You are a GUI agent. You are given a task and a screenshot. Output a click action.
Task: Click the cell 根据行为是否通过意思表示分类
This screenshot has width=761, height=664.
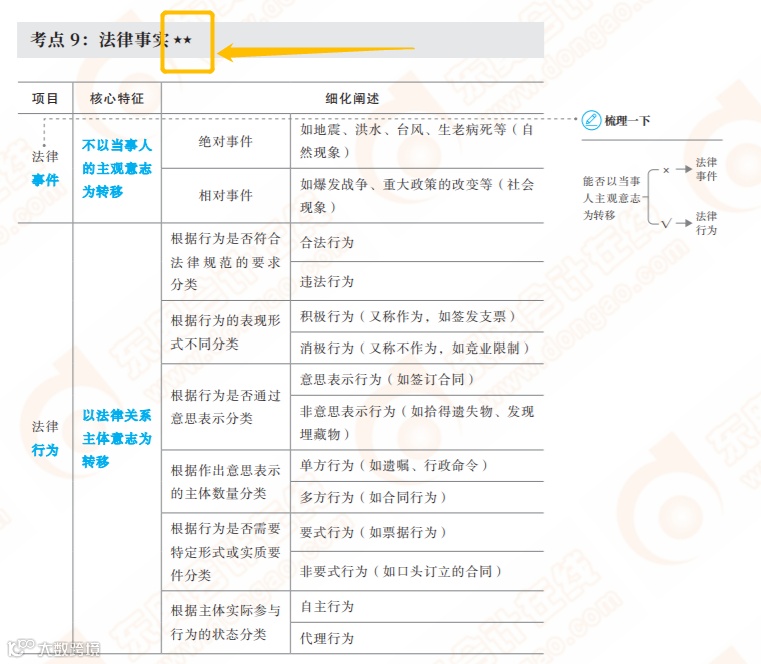point(226,407)
